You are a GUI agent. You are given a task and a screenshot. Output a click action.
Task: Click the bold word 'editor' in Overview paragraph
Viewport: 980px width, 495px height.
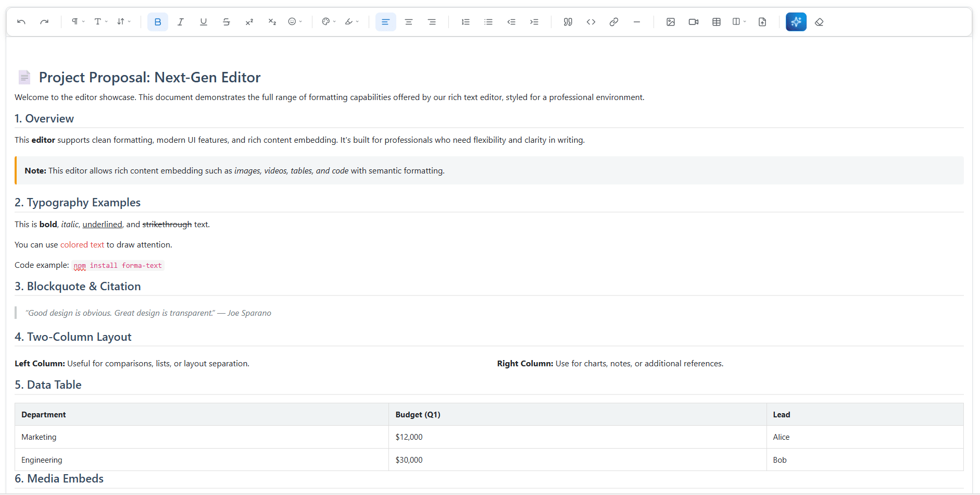43,140
